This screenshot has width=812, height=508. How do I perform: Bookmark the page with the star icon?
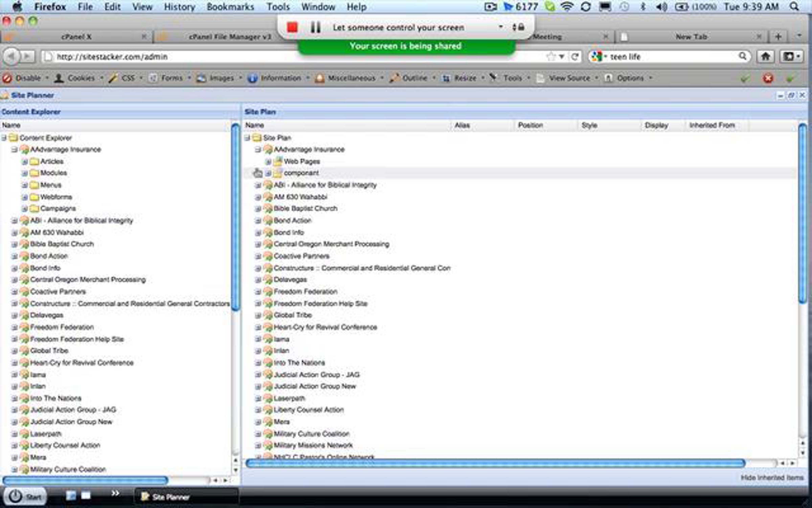tap(551, 57)
